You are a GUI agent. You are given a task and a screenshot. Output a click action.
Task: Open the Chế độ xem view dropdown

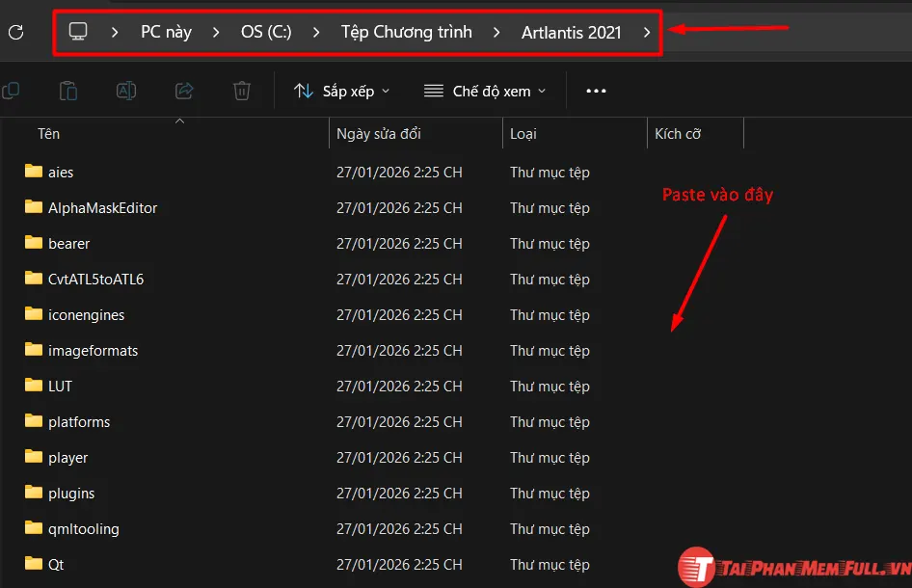[x=486, y=91]
